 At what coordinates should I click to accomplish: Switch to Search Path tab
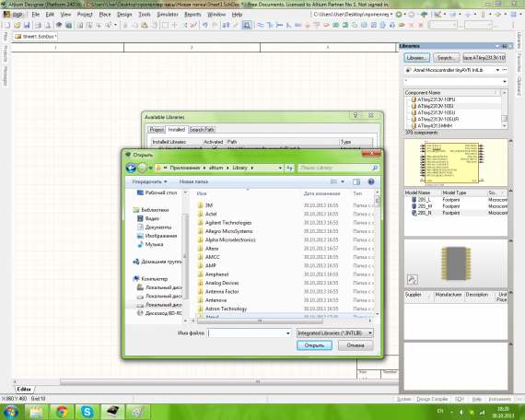pyautogui.click(x=202, y=130)
